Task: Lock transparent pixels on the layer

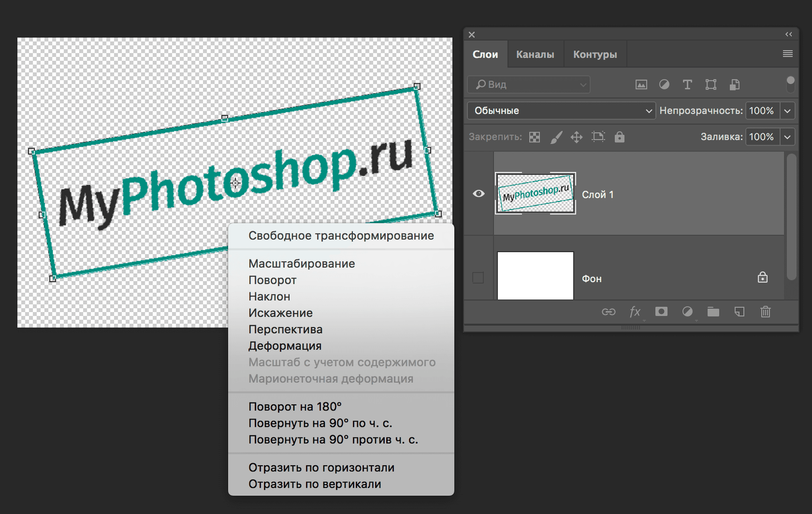Action: tap(534, 136)
